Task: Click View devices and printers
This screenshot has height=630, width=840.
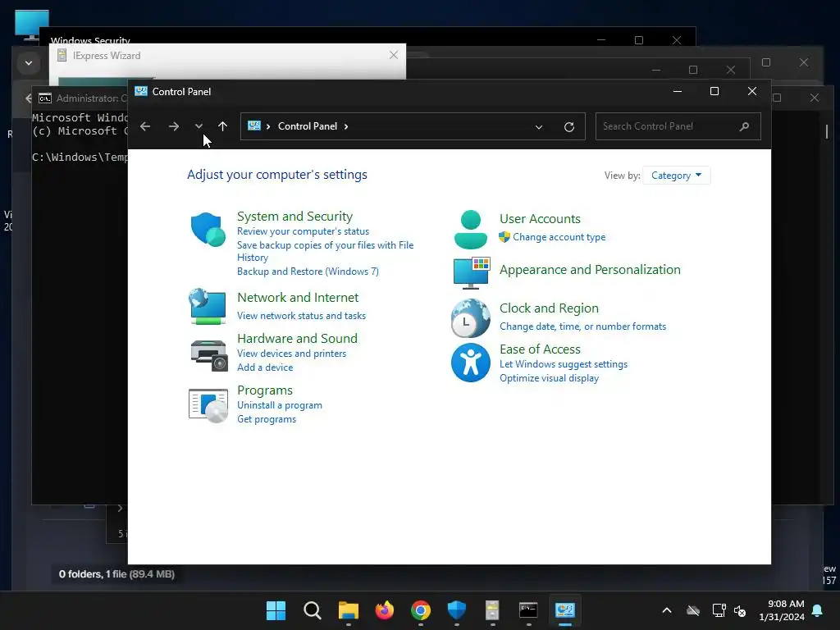Action: point(291,354)
